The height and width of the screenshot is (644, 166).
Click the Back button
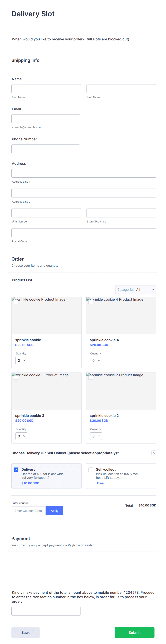coord(25,632)
